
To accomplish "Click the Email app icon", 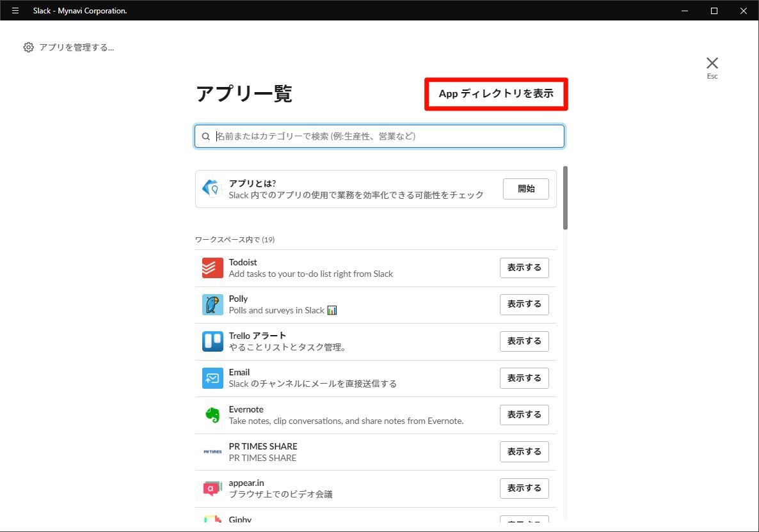I will click(212, 378).
